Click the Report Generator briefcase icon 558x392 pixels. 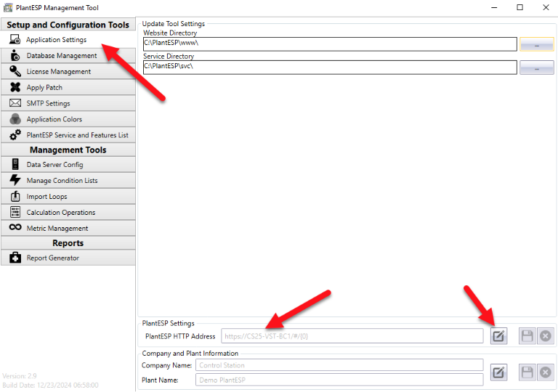coord(15,257)
